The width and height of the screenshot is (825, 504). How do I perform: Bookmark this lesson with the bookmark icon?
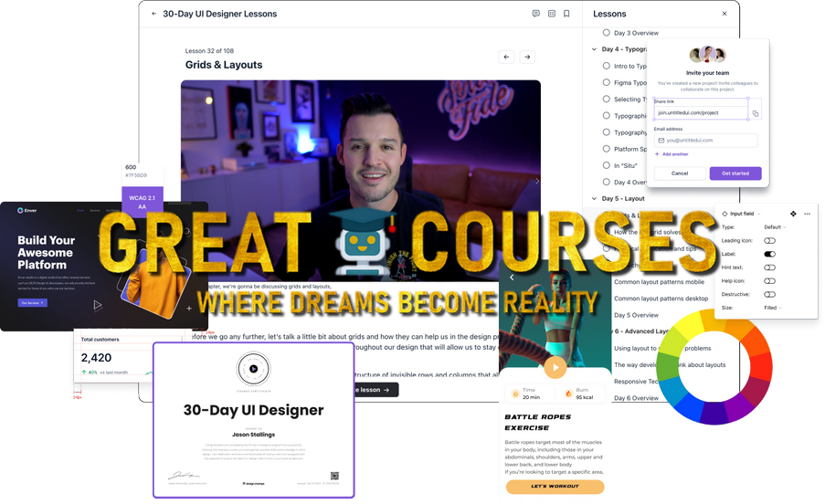(566, 14)
